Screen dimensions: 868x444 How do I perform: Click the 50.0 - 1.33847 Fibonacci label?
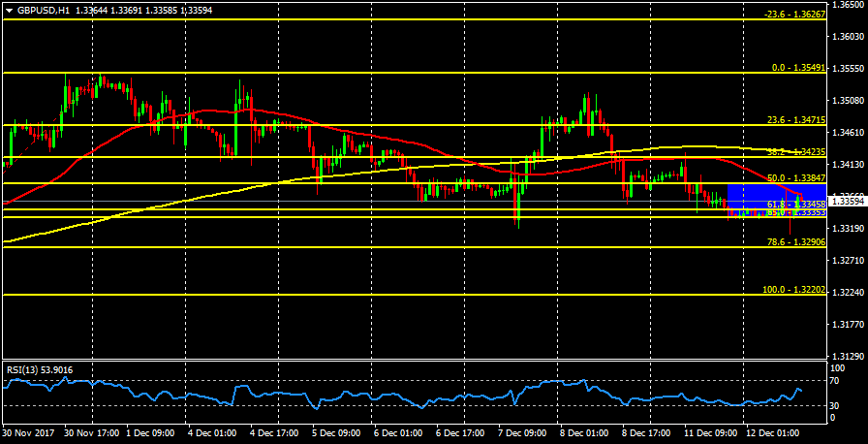coord(795,178)
